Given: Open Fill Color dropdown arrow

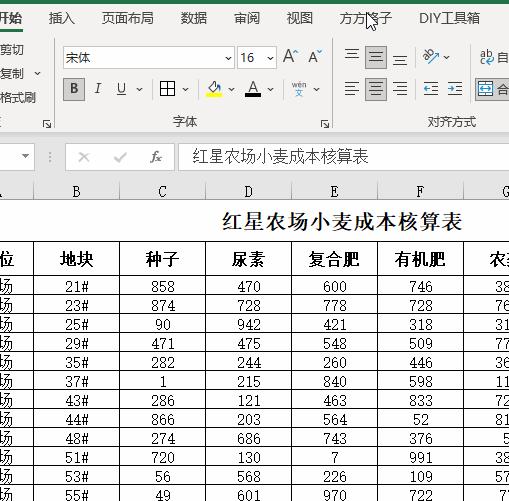Looking at the screenshot, I should (x=231, y=89).
